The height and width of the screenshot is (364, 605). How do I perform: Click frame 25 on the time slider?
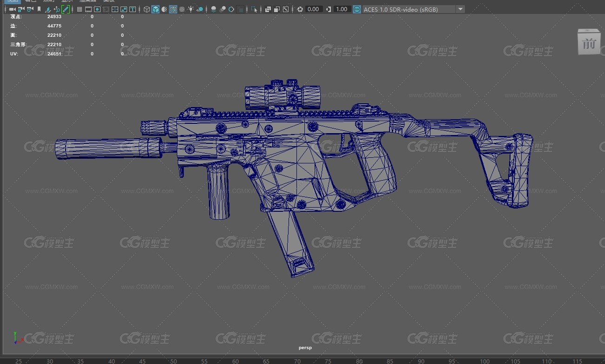(19, 361)
